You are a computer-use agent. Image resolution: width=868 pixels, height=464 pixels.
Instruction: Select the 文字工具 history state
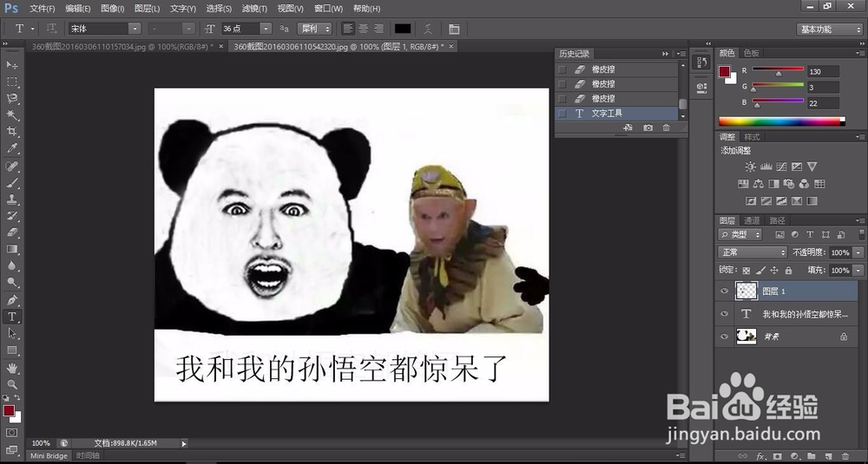click(x=617, y=114)
